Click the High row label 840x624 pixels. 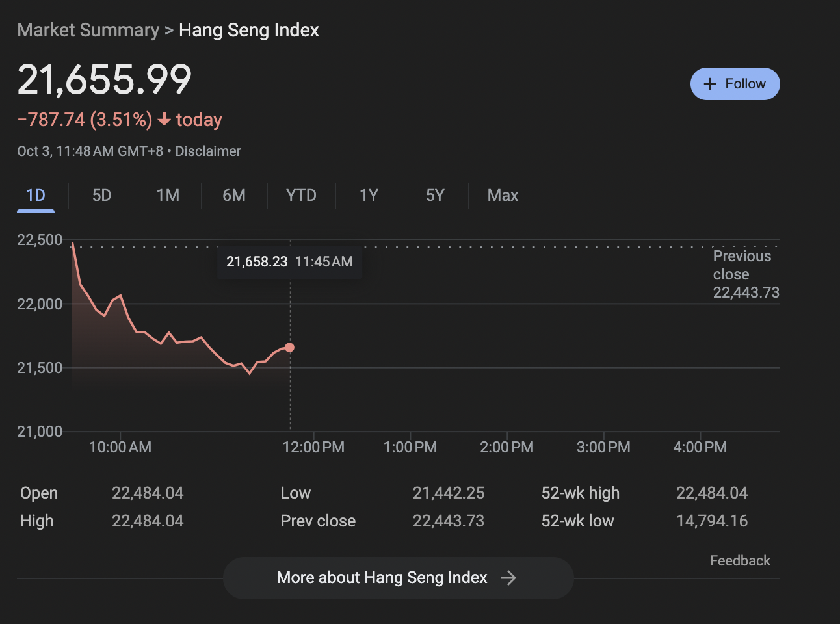pyautogui.click(x=37, y=521)
